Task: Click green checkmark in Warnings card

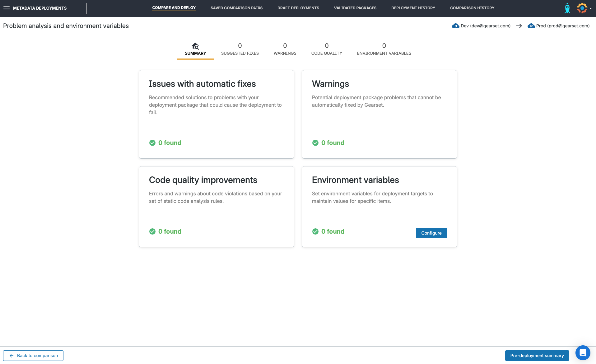Action: [x=315, y=143]
